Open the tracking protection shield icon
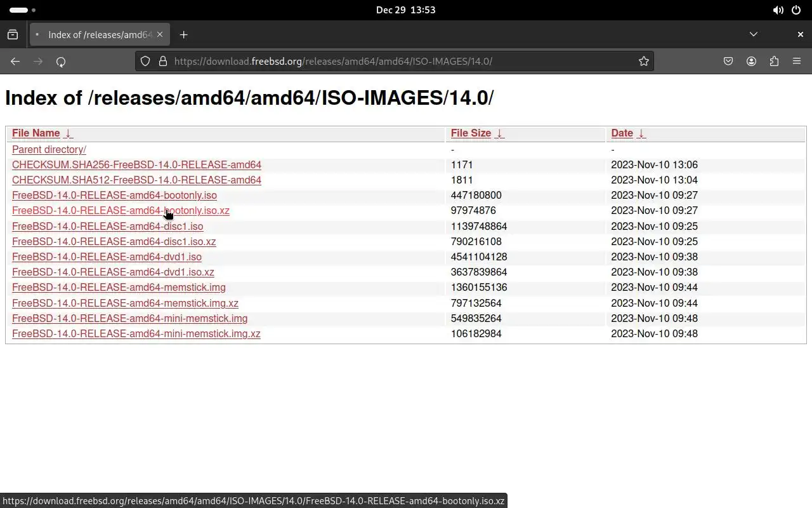 point(145,61)
